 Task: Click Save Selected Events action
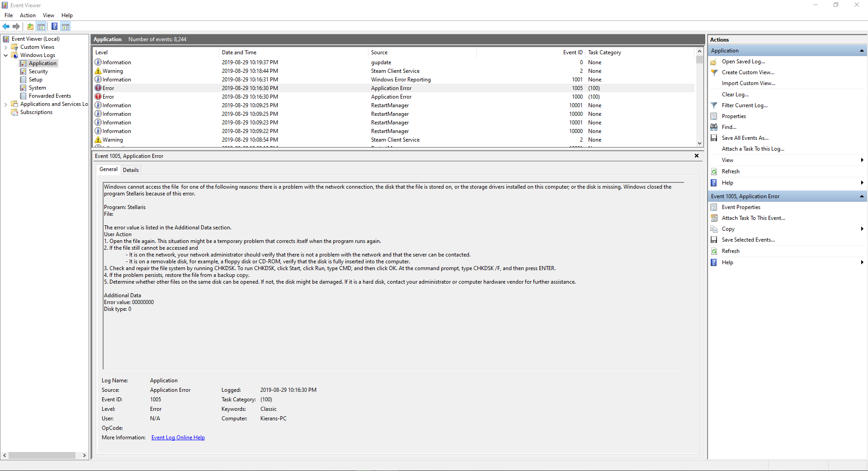coord(748,240)
